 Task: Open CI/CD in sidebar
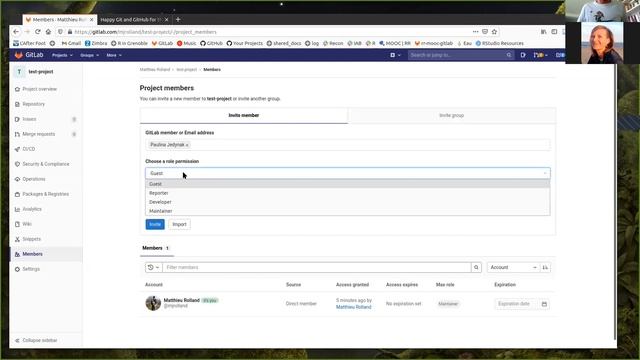point(29,149)
